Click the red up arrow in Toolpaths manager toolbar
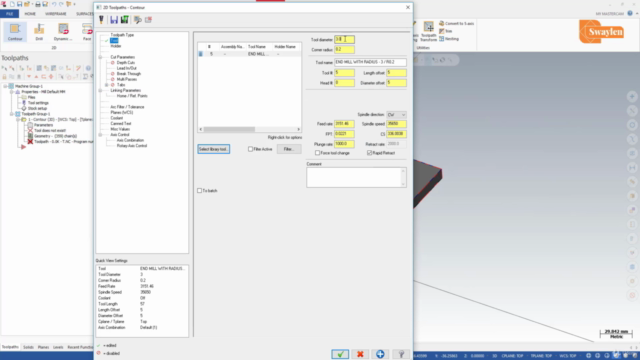 pyautogui.click(x=36, y=76)
